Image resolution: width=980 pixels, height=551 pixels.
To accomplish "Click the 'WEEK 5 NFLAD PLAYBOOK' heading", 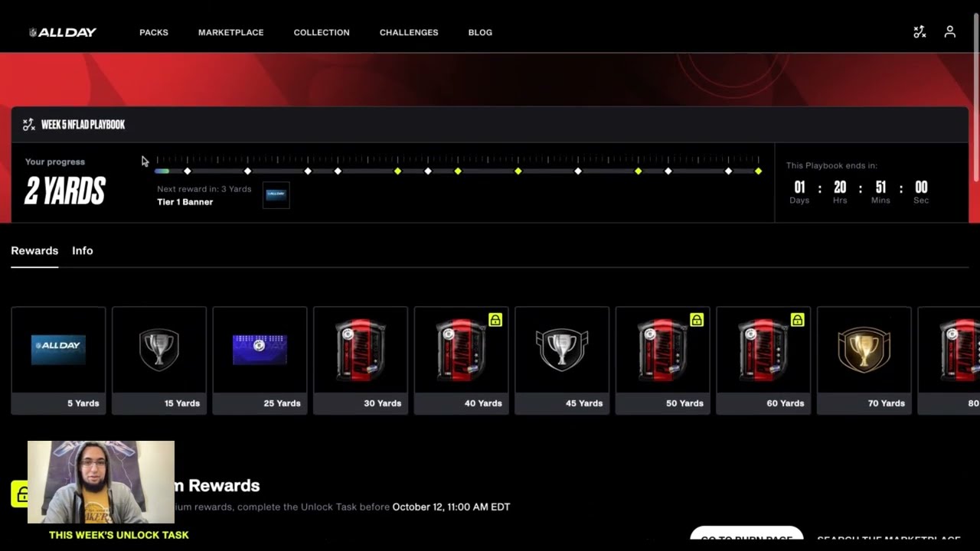I will 83,125.
